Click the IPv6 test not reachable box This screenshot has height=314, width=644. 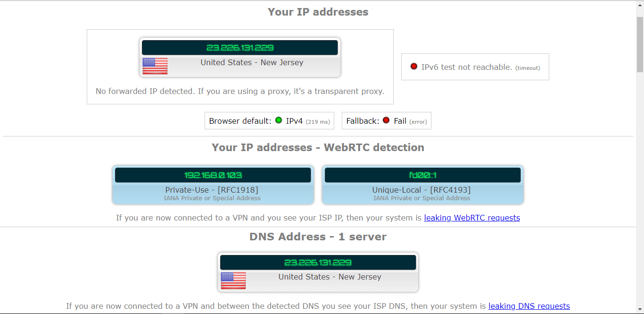point(475,67)
